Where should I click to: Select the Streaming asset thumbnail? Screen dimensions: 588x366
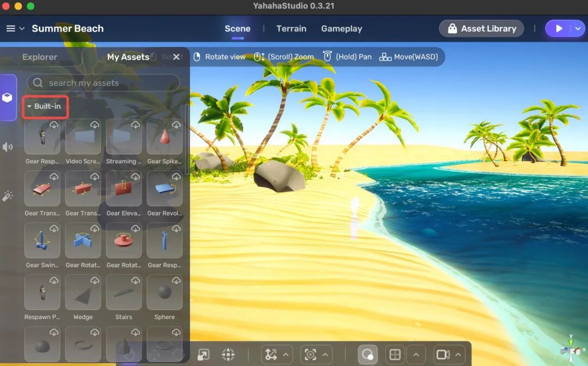124,137
